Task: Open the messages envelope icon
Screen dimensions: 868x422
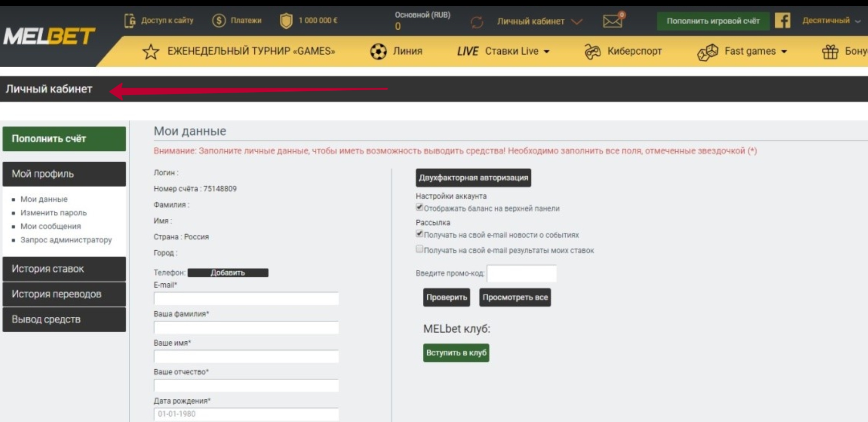Action: pyautogui.click(x=613, y=21)
